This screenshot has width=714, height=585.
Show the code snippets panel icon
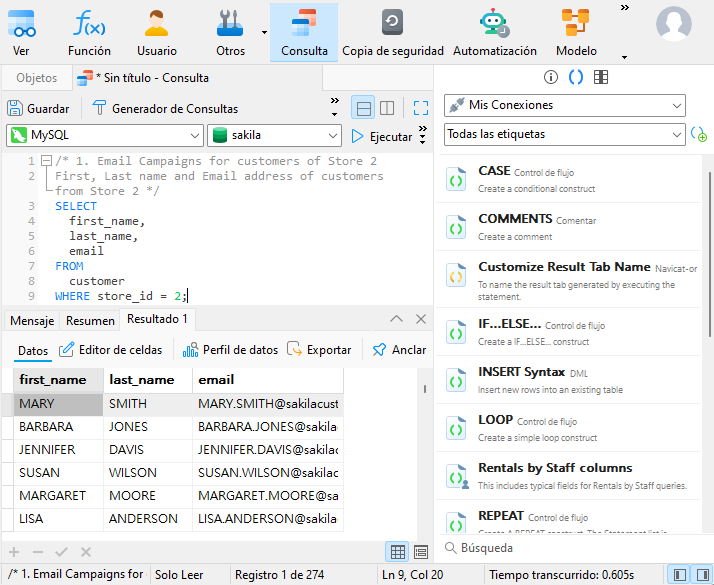[x=576, y=77]
